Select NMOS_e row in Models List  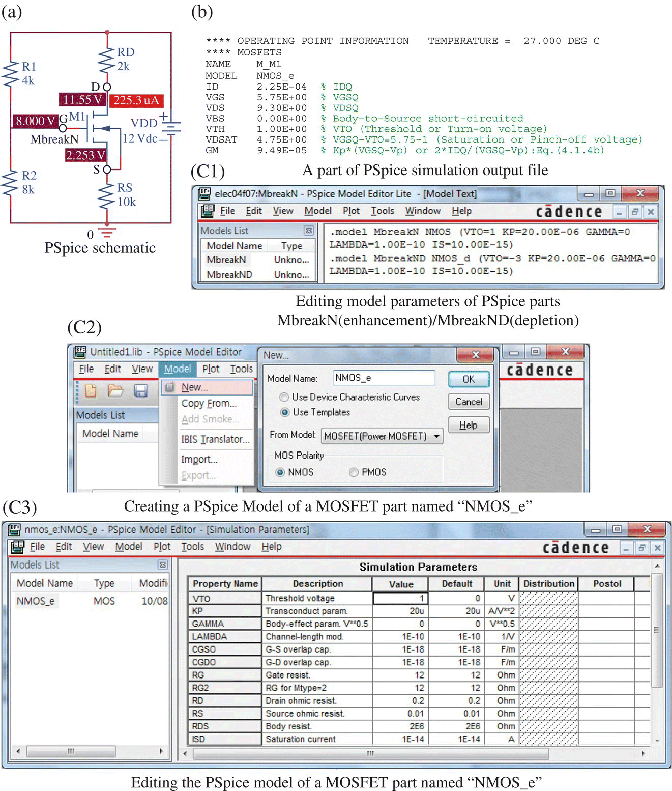(x=36, y=601)
